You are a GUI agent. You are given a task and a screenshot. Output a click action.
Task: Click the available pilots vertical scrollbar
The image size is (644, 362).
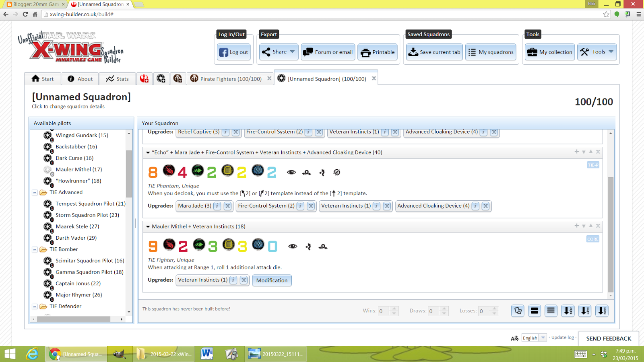point(129,173)
